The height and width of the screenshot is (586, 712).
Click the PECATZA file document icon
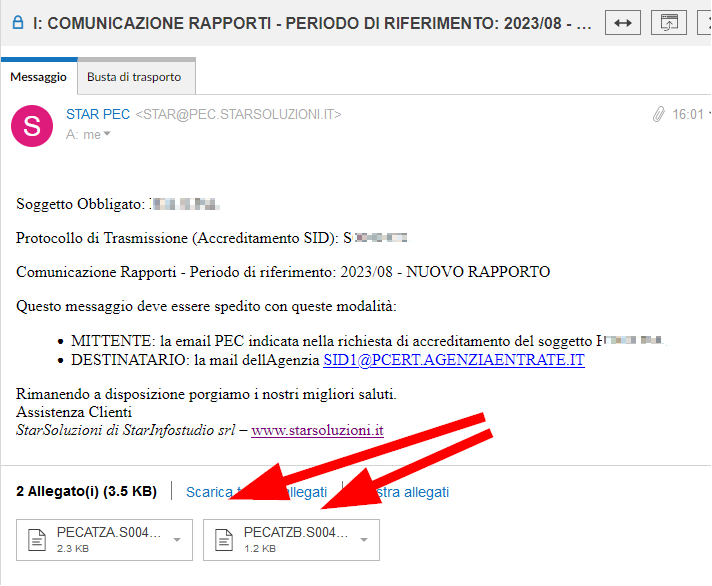pos(37,540)
